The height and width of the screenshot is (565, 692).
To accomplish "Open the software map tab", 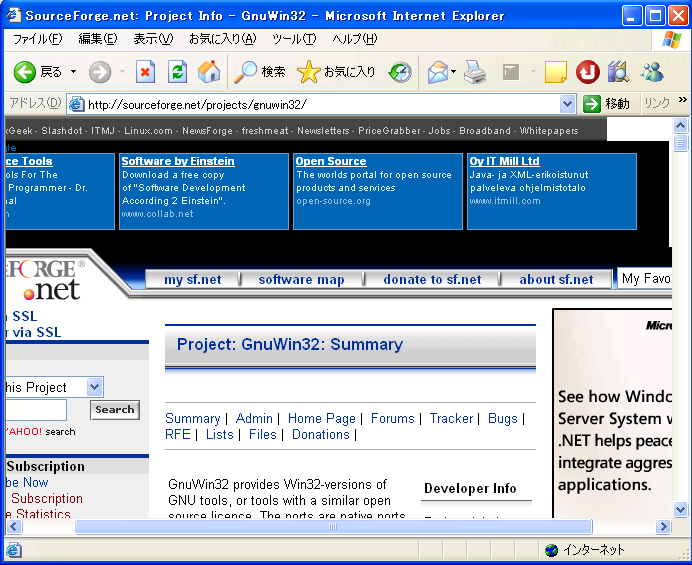I will [301, 279].
